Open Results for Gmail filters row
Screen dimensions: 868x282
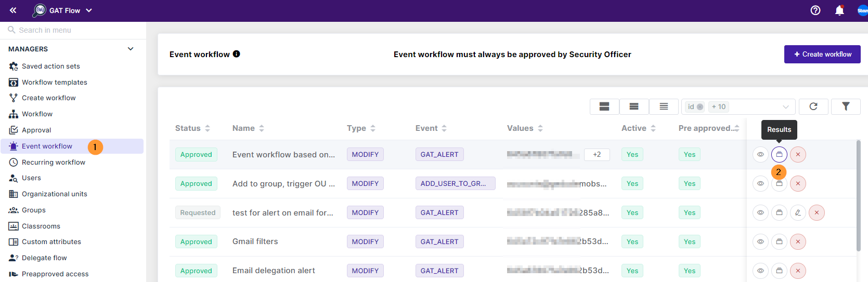[779, 241]
